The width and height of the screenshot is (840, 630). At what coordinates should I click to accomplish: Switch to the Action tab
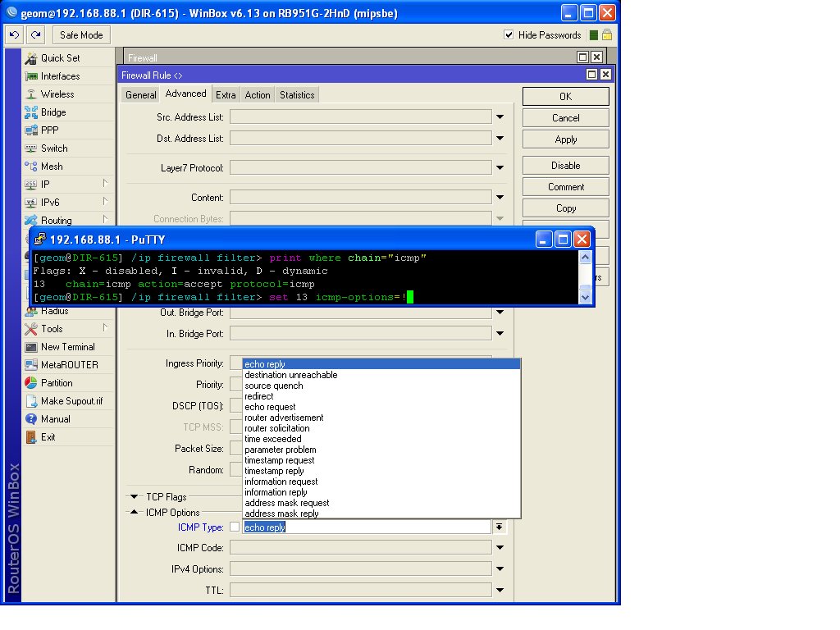tap(257, 94)
